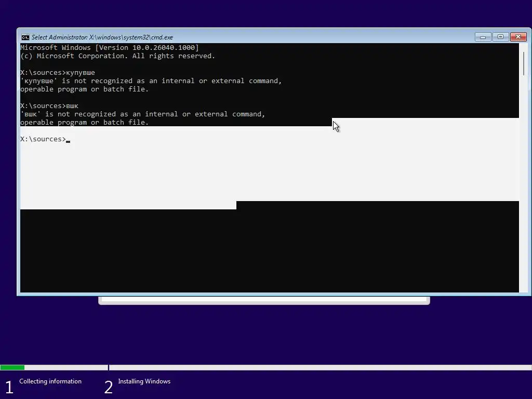The width and height of the screenshot is (532, 399).
Task: Minimize the Administrator cmd.exe window
Action: pos(483,37)
